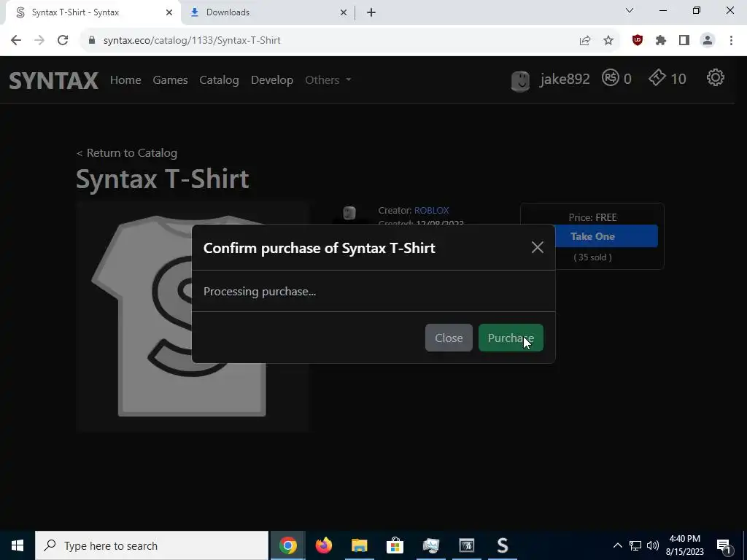Go to Home in navigation bar
Screen dimensions: 747x560
click(125, 80)
